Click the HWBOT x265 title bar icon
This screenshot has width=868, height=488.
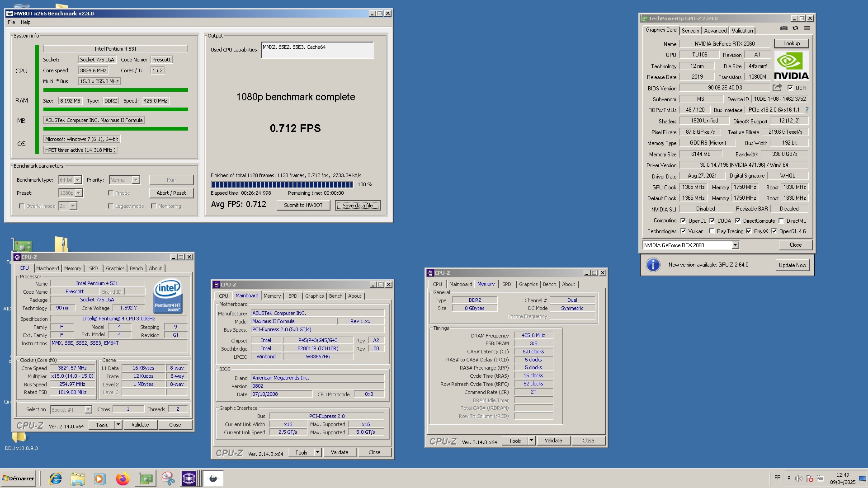[x=9, y=14]
